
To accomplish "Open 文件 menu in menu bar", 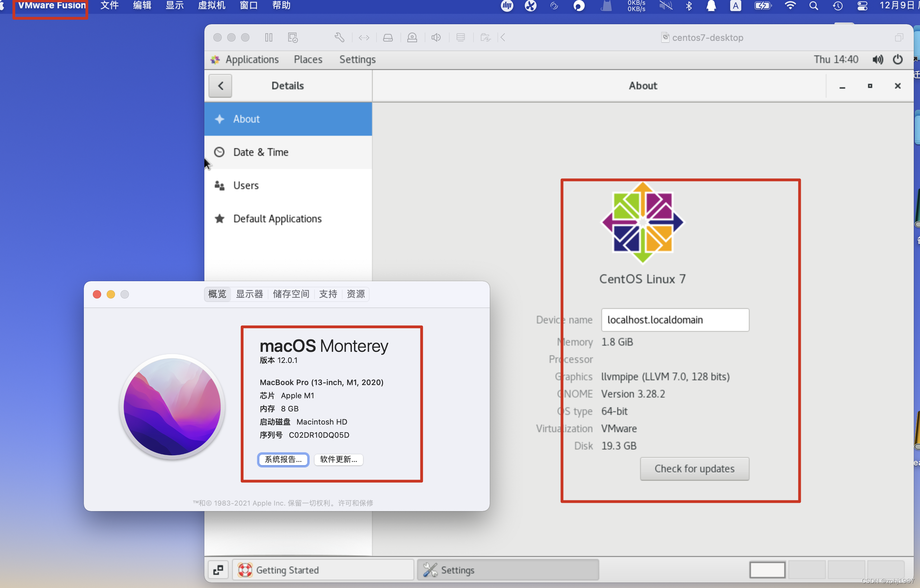I will coord(110,5).
